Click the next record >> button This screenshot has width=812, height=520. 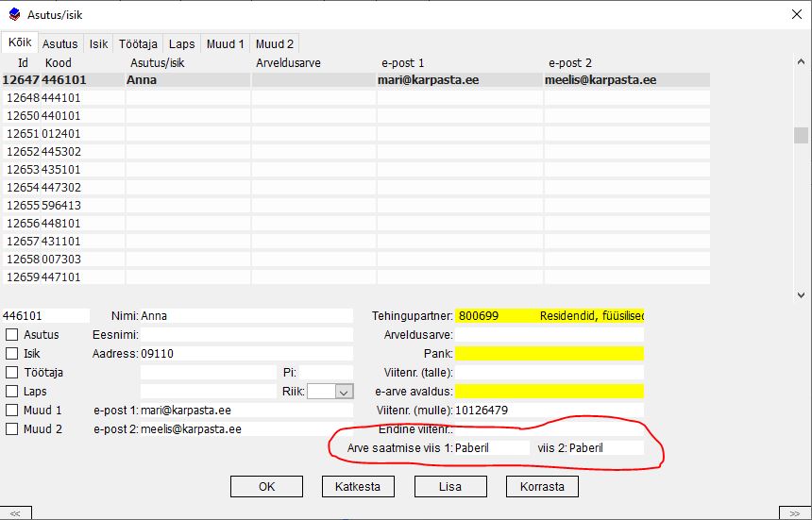pos(795,512)
